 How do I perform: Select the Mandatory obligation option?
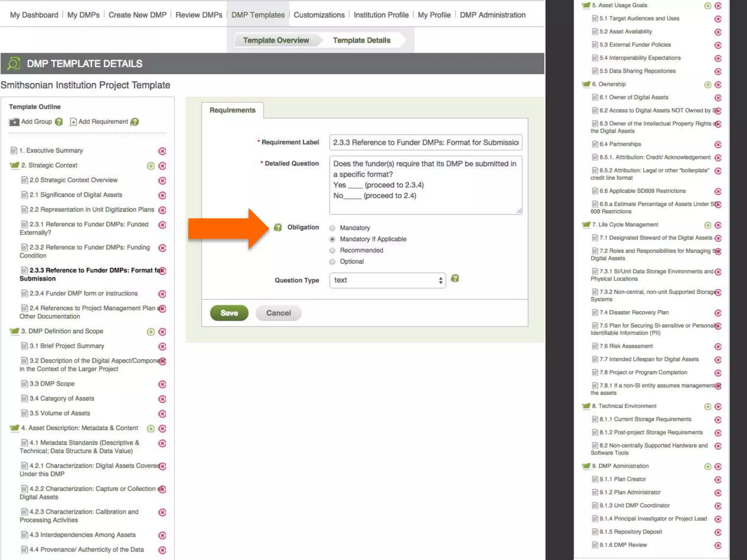tap(332, 228)
